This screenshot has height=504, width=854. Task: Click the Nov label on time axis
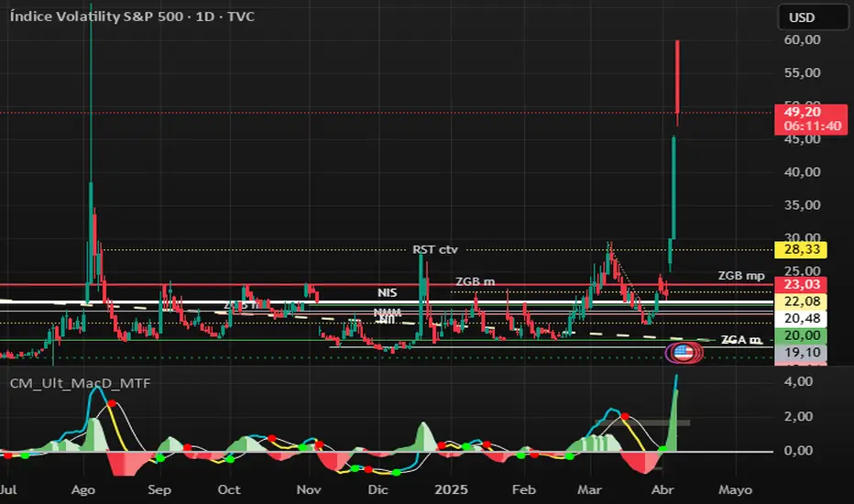(309, 490)
